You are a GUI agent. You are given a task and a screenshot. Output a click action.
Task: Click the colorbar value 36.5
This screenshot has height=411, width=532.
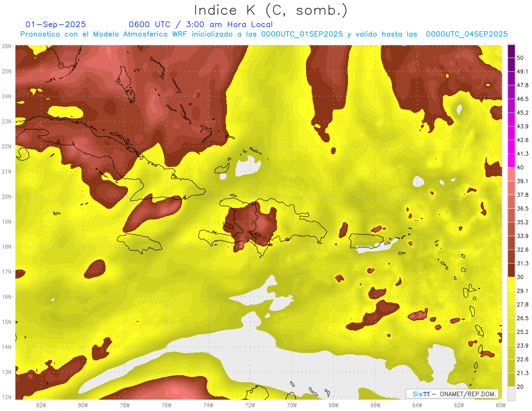coord(522,208)
